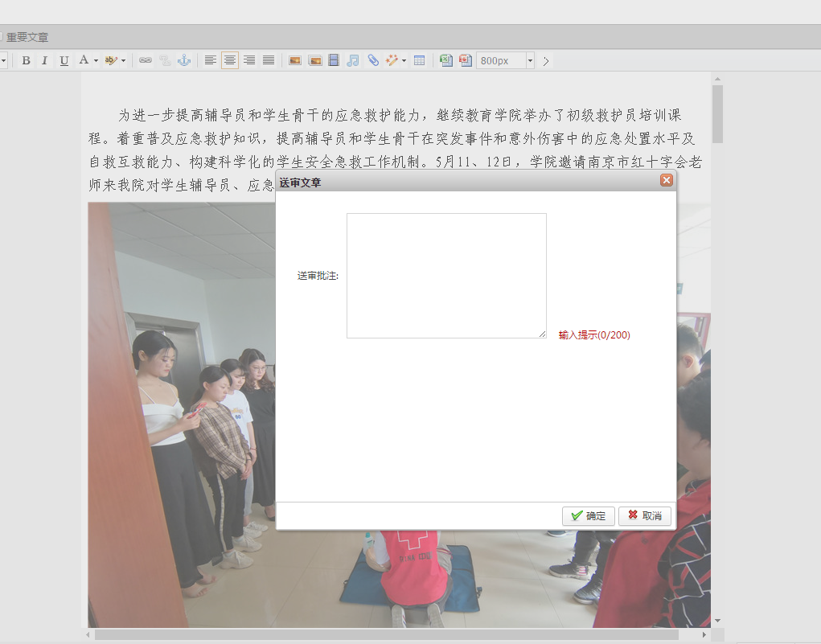Screen dimensions: 821x644
Task: Click the insert hyperlink chain icon
Action: (146, 61)
